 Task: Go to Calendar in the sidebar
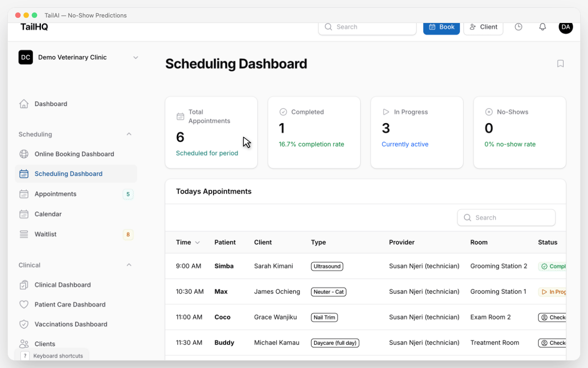48,214
